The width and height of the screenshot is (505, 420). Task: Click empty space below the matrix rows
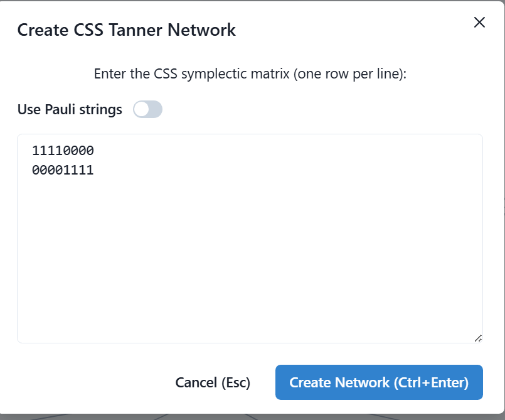250,258
